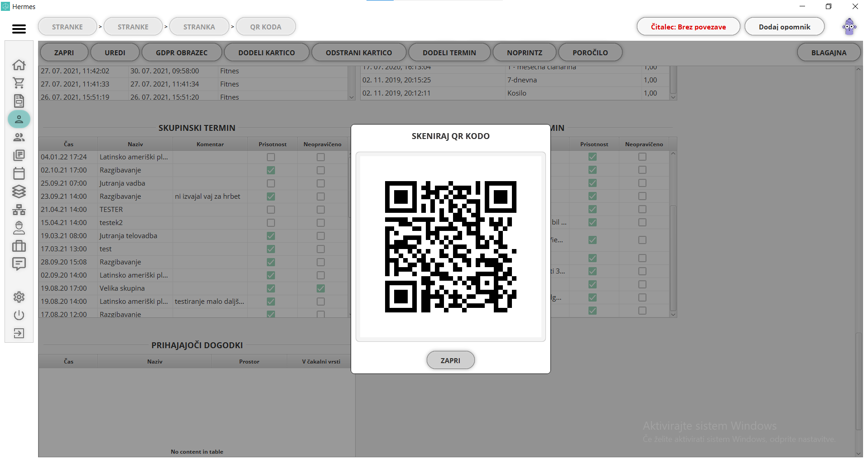Open the document sidebar icon

tap(19, 101)
